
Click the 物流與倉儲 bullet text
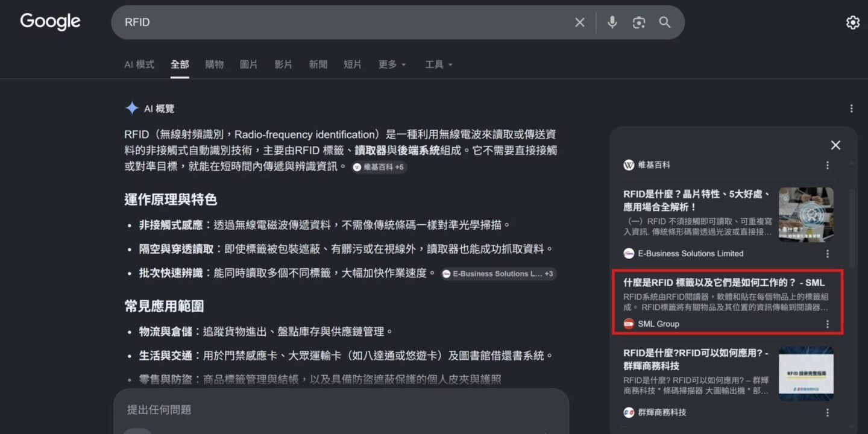(x=266, y=332)
